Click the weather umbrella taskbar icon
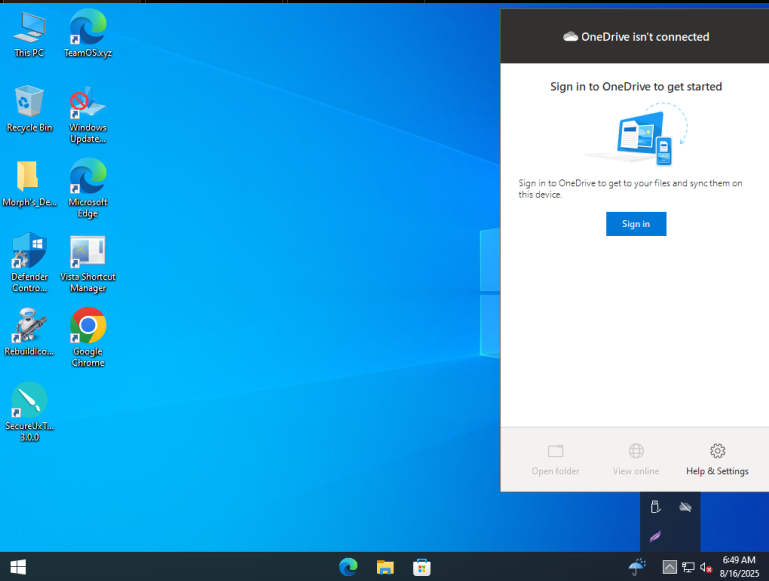 [637, 567]
